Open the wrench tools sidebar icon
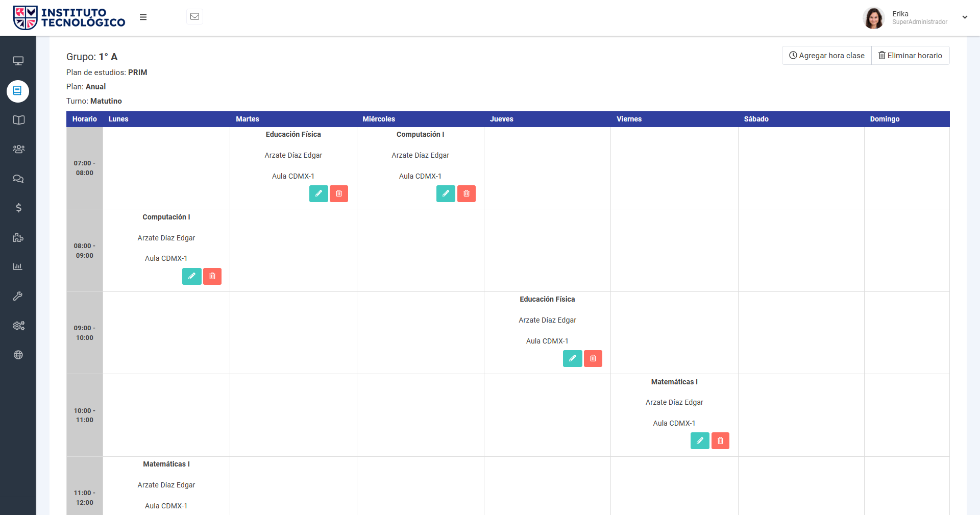The image size is (980, 515). point(18,296)
